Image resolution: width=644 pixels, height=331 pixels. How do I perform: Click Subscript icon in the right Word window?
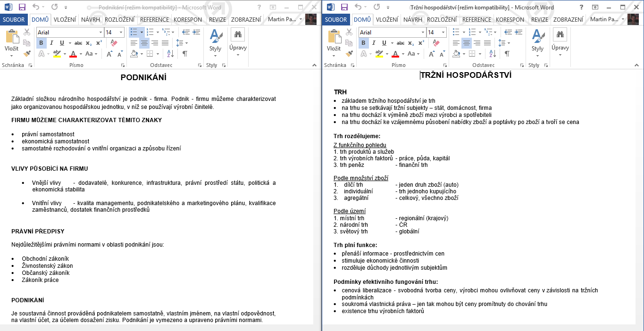pyautogui.click(x=411, y=43)
